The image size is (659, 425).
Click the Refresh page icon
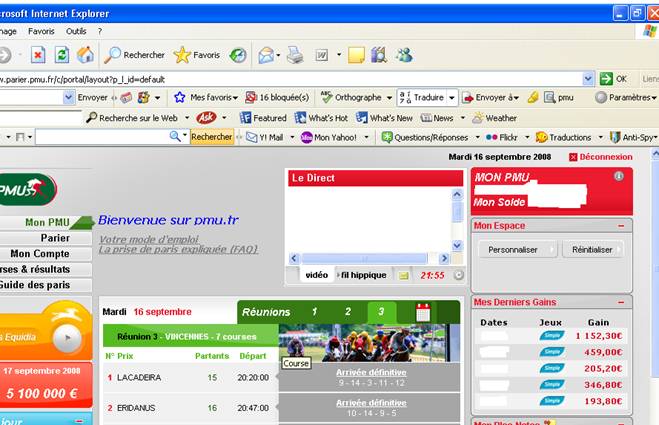coord(62,55)
